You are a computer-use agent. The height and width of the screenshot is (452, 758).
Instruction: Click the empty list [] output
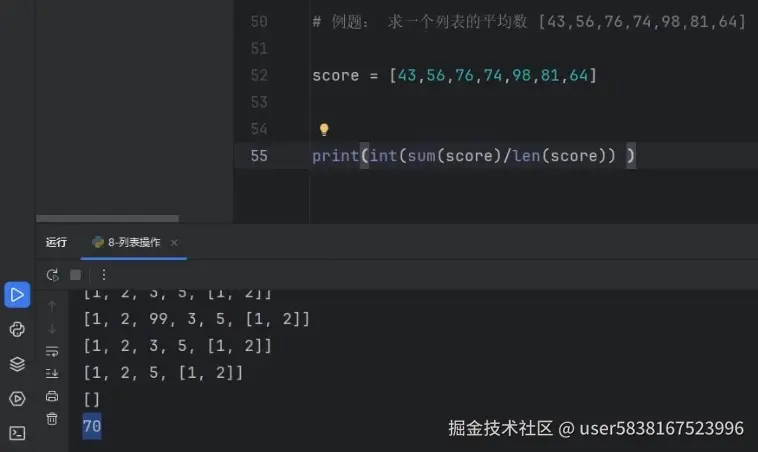pos(92,400)
